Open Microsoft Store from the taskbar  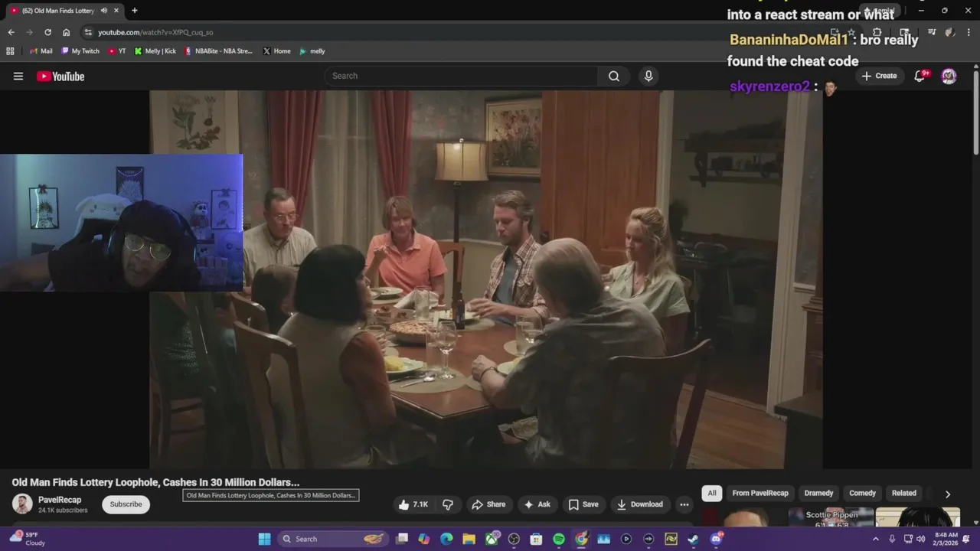point(536,539)
